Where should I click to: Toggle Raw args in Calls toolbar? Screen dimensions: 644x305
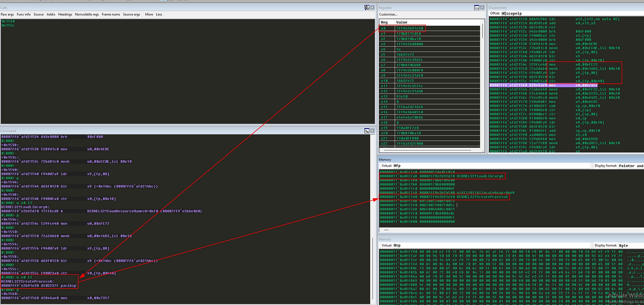pyautogui.click(x=7, y=14)
